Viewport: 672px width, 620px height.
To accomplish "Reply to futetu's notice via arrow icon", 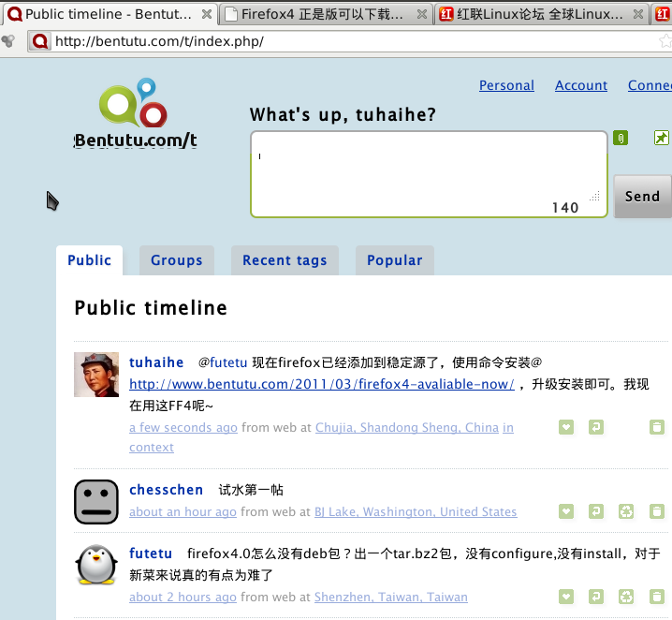I will pyautogui.click(x=596, y=597).
